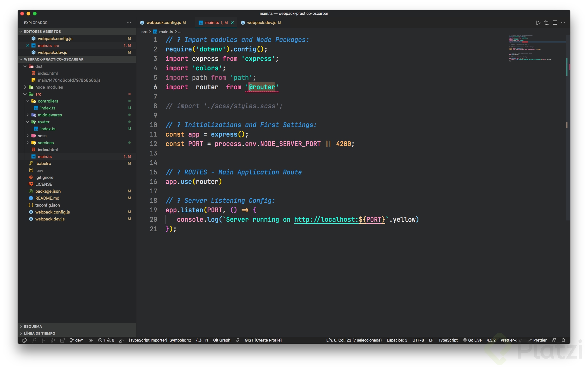Open Explorer icon in status bar
This screenshot has width=588, height=369.
(25, 340)
